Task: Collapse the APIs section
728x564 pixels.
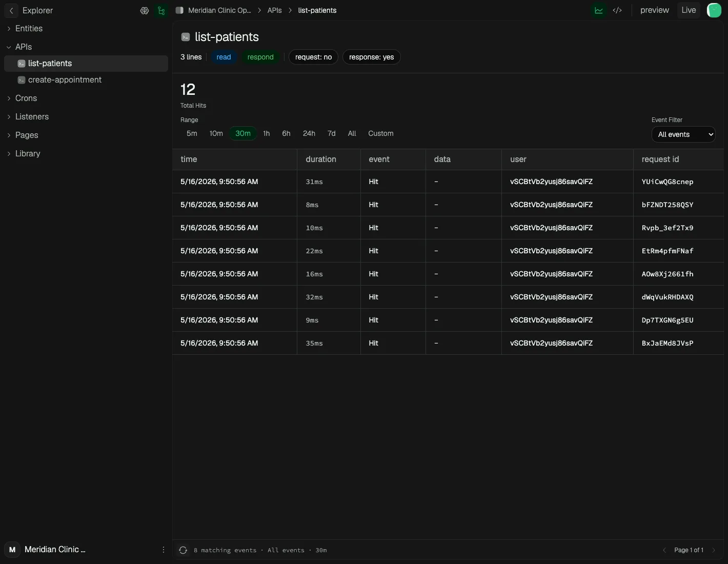Action: click(24, 47)
